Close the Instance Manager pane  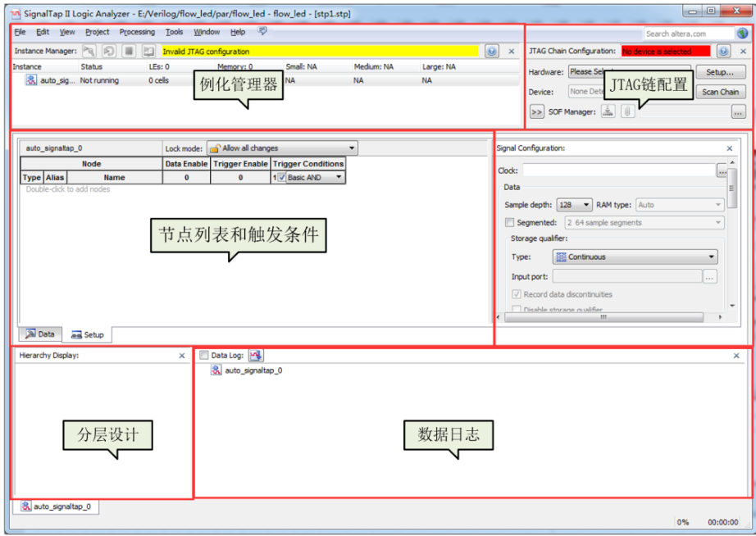(x=512, y=51)
